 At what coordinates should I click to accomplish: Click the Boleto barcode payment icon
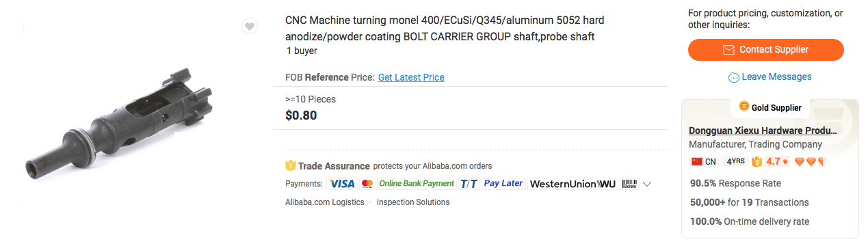(x=630, y=184)
